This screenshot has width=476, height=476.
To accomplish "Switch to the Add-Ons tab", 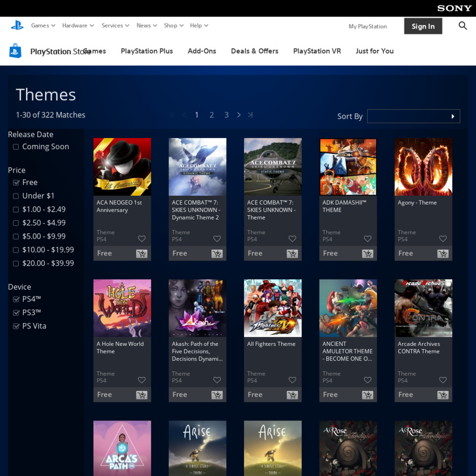I will point(202,51).
